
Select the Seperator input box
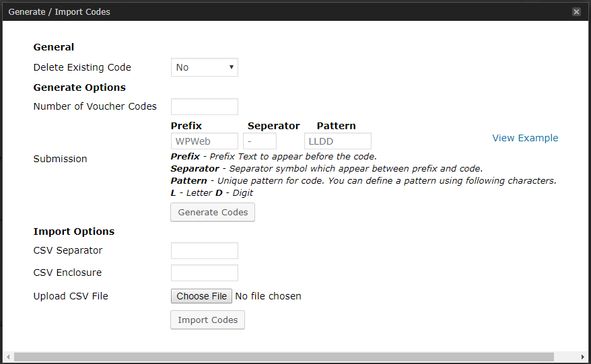(x=260, y=141)
